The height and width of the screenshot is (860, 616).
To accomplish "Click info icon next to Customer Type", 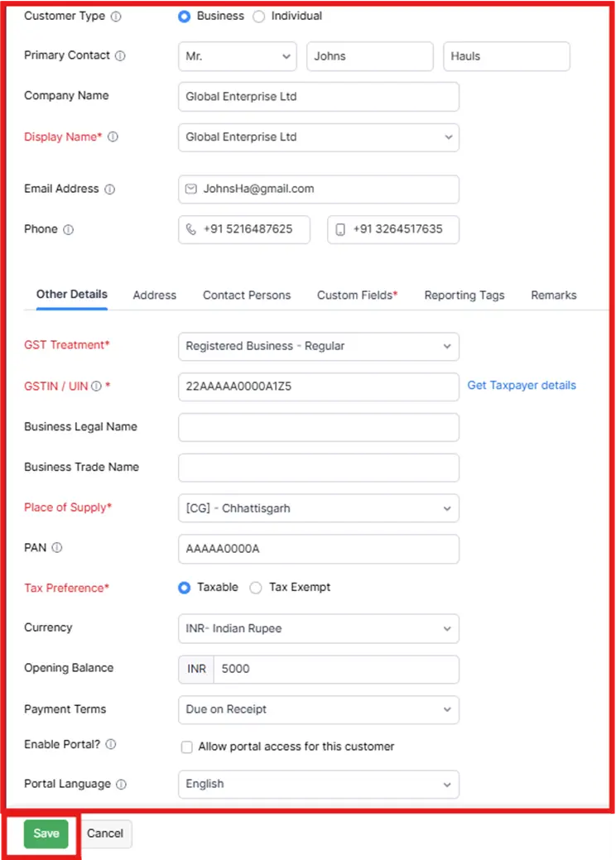I will (116, 16).
